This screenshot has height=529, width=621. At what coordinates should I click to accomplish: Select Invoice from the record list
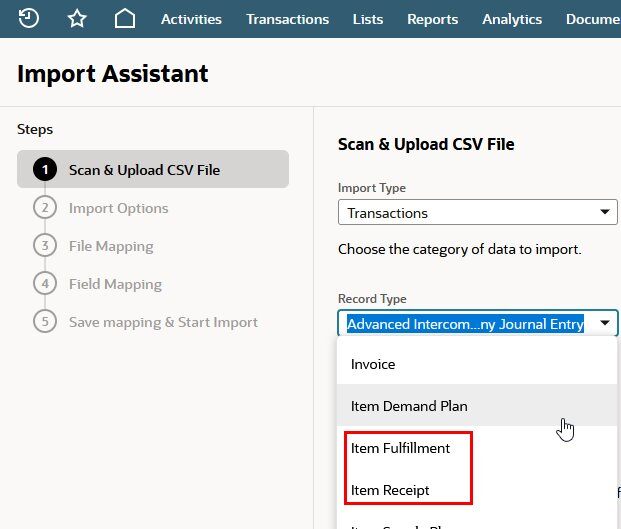pyautogui.click(x=373, y=365)
